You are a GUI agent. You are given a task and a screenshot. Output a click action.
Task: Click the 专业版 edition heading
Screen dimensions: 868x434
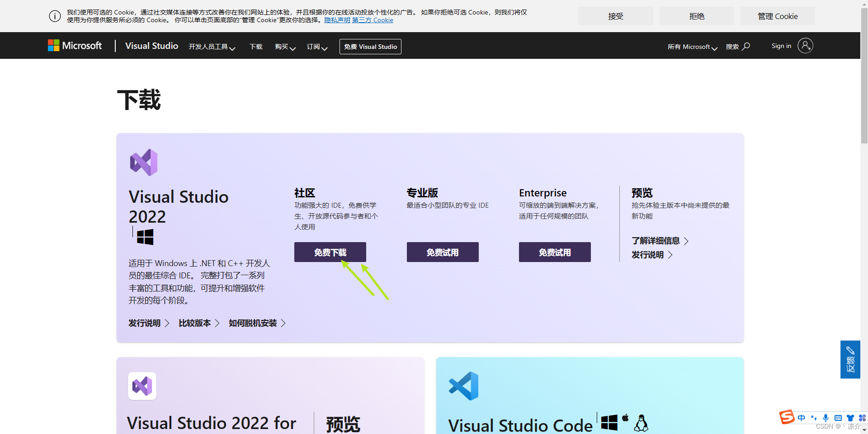click(x=422, y=193)
